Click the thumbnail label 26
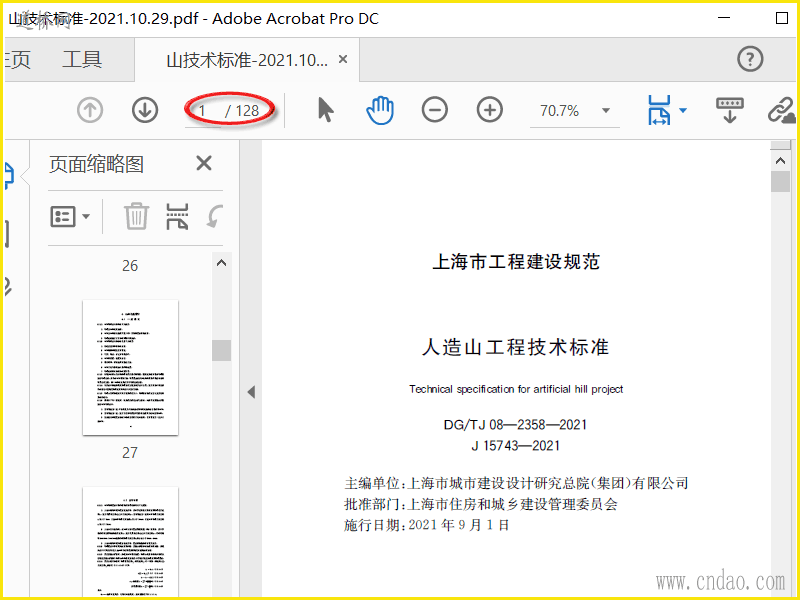800x600 pixels. coord(130,265)
